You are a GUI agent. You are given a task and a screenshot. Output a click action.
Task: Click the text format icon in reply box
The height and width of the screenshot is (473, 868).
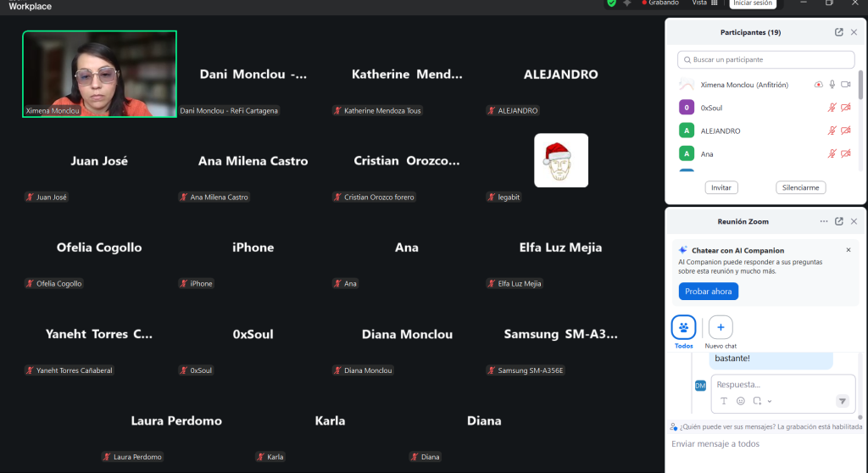[x=724, y=401]
